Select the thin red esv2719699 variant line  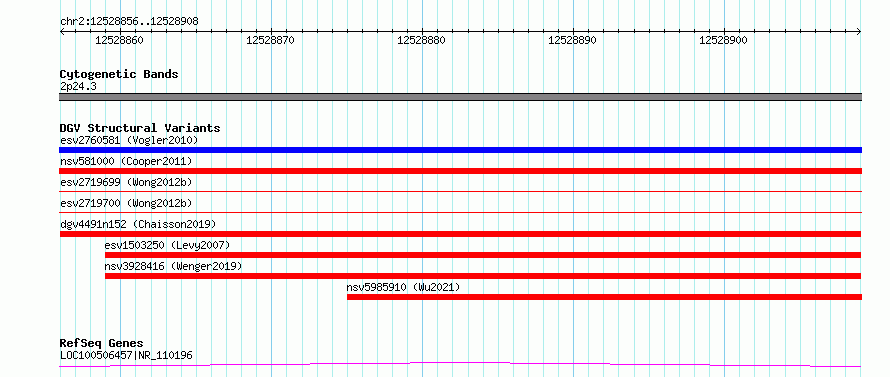[x=460, y=192]
